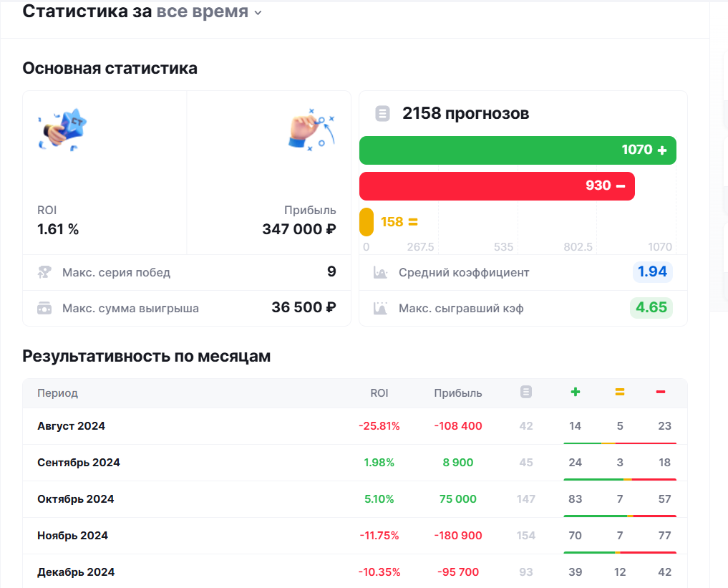This screenshot has width=728, height=588.
Task: Click the ROI value 5.10%
Action: pyautogui.click(x=379, y=499)
